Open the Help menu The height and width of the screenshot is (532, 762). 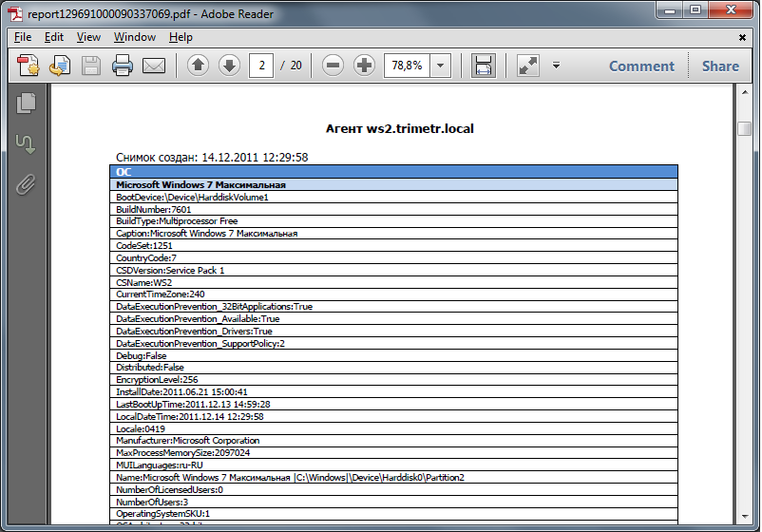[x=181, y=37]
